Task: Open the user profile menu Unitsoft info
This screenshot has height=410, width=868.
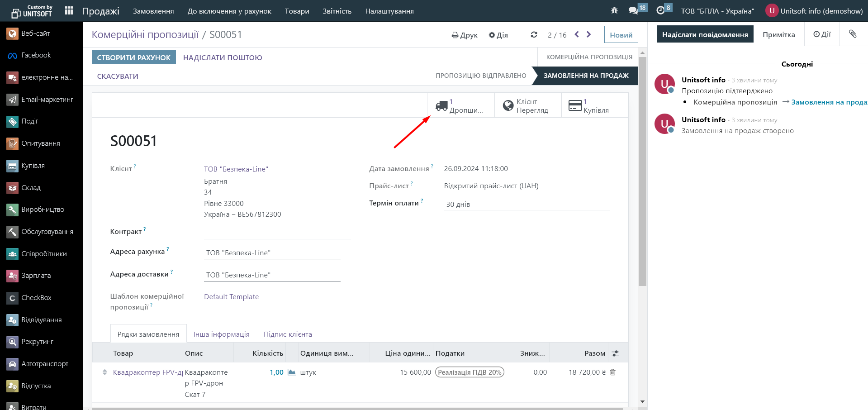Action: [x=814, y=11]
